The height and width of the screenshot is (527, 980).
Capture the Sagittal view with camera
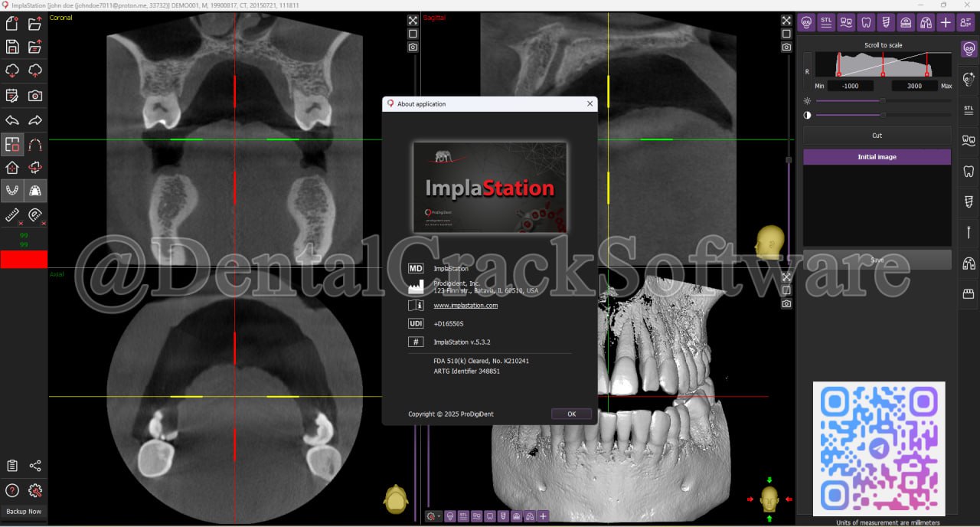786,47
